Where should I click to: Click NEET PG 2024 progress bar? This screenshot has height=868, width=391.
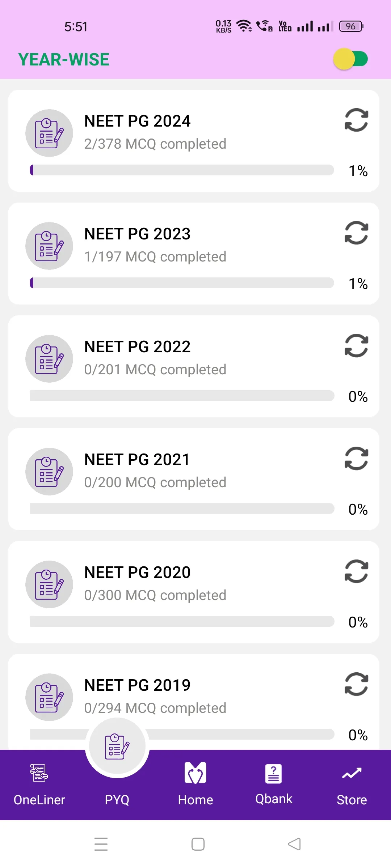182,170
